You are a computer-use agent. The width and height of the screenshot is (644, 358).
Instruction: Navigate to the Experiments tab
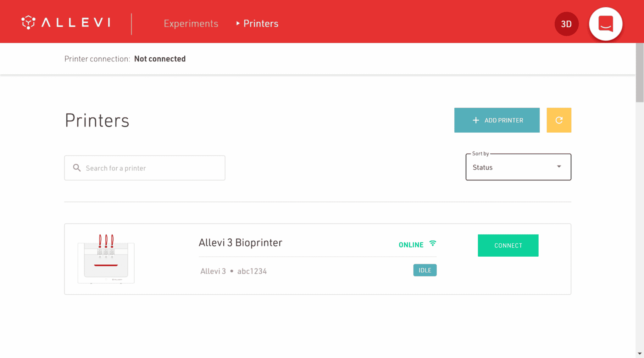tap(191, 23)
